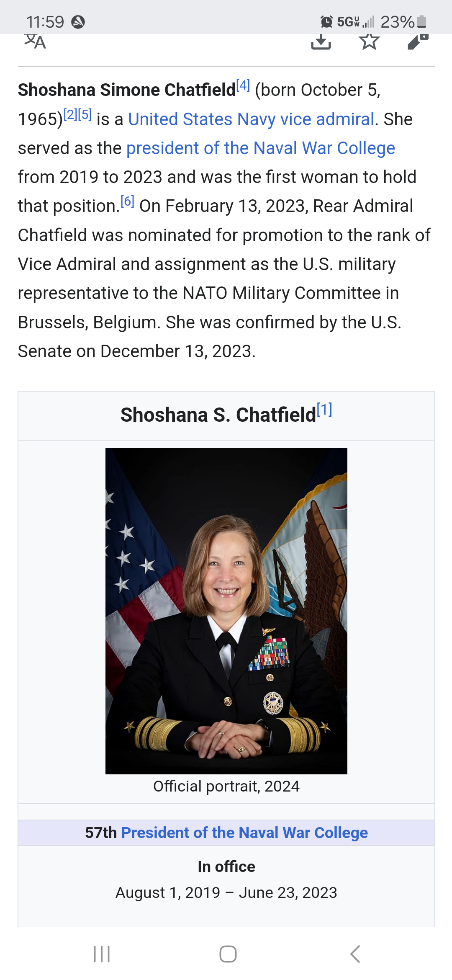Tap the round icon beside the clock
The height and width of the screenshot is (980, 452).
pyautogui.click(x=78, y=22)
